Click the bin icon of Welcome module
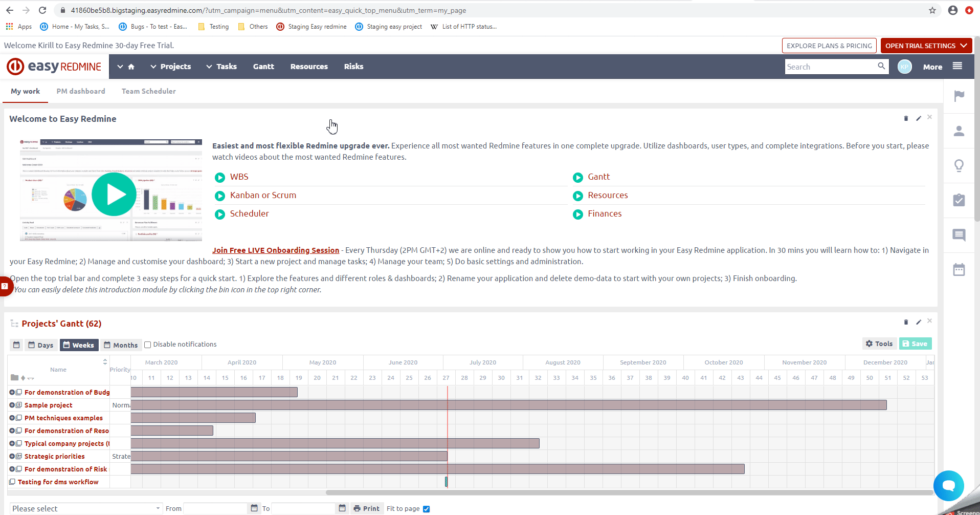The height and width of the screenshot is (515, 980). click(x=906, y=118)
